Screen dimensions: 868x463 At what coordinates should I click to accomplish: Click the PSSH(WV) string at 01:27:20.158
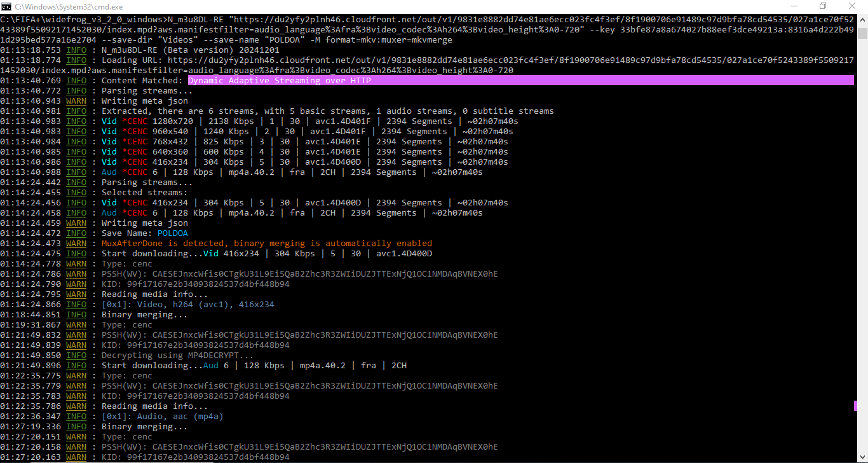pos(300,446)
